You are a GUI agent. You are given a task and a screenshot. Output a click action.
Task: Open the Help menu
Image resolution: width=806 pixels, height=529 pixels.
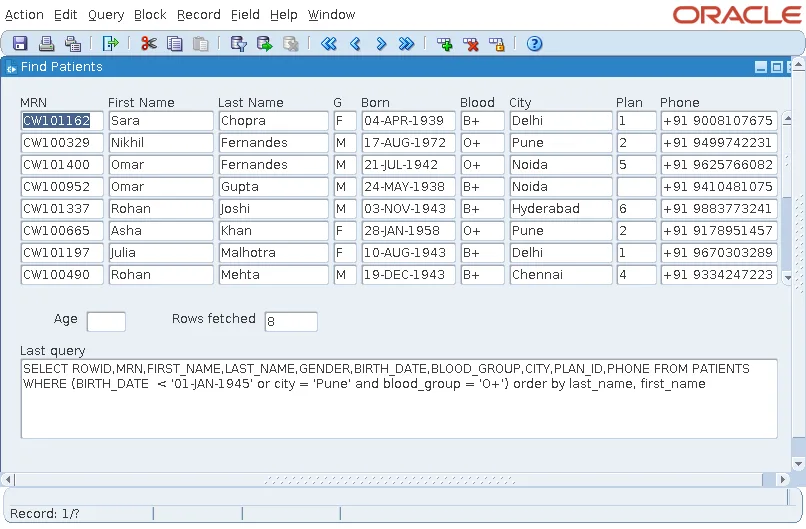[284, 15]
